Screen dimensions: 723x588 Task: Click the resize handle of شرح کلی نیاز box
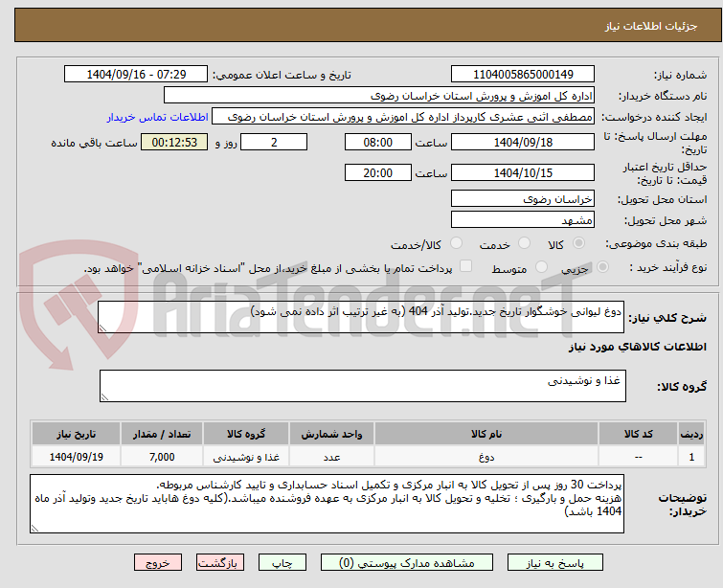(x=102, y=328)
